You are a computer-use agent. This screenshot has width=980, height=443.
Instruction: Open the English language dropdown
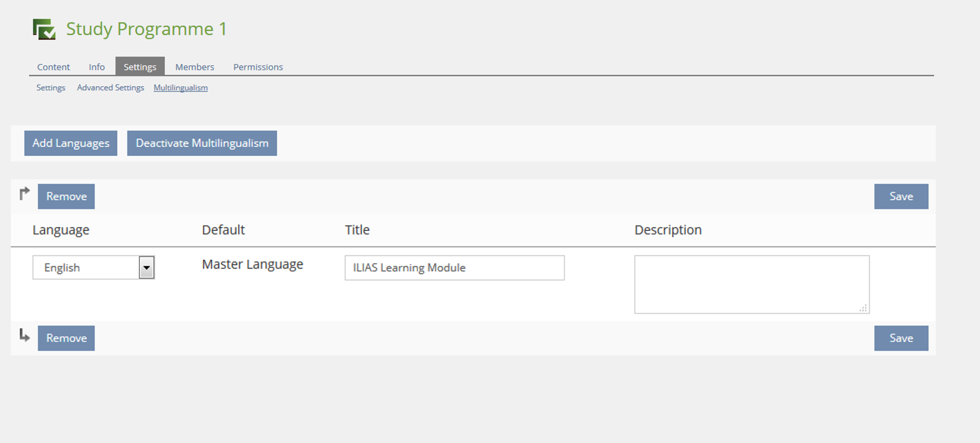93,267
